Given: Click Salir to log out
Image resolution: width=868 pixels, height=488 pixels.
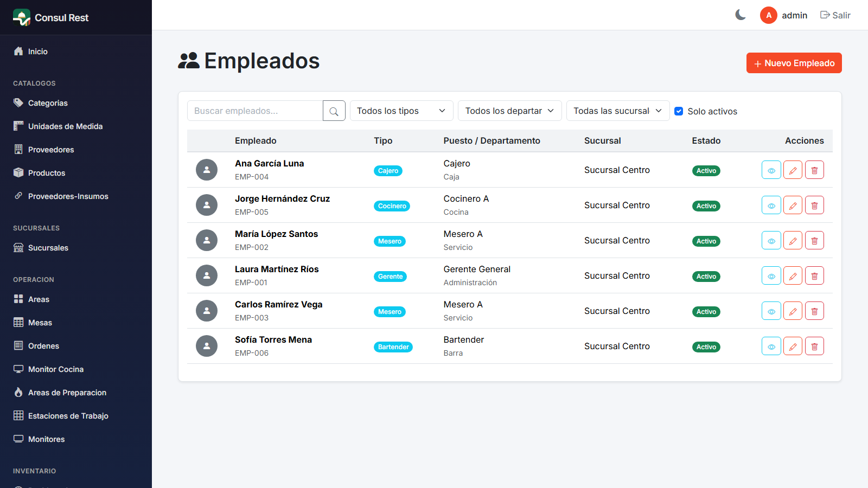Looking at the screenshot, I should (x=835, y=15).
